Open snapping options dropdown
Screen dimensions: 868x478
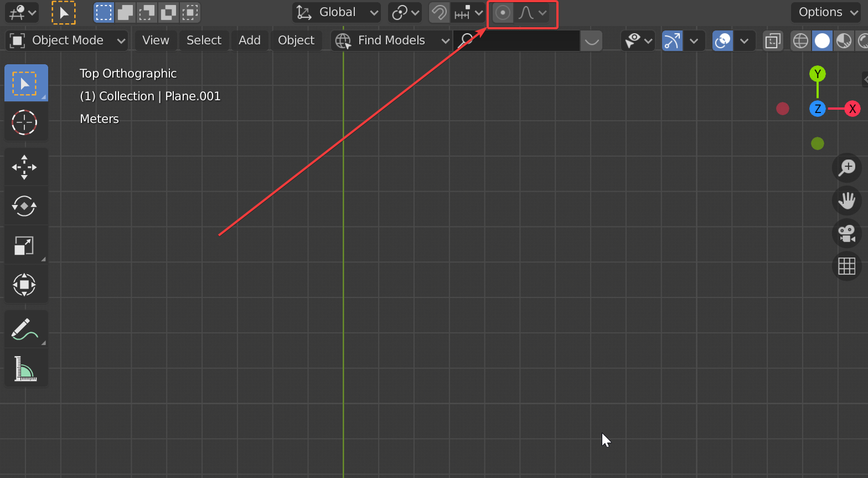[x=468, y=12]
